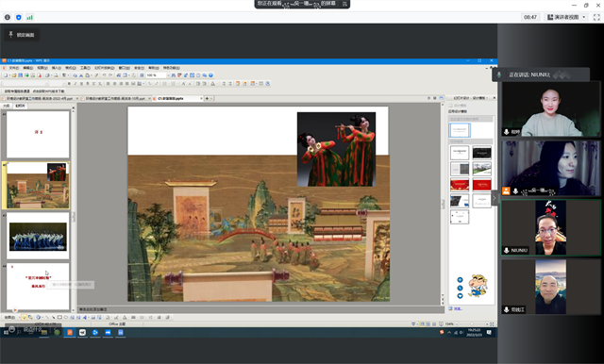The image size is (604, 364).
Task: Open the 演讲者视图 view dropdown
Action: [x=566, y=17]
